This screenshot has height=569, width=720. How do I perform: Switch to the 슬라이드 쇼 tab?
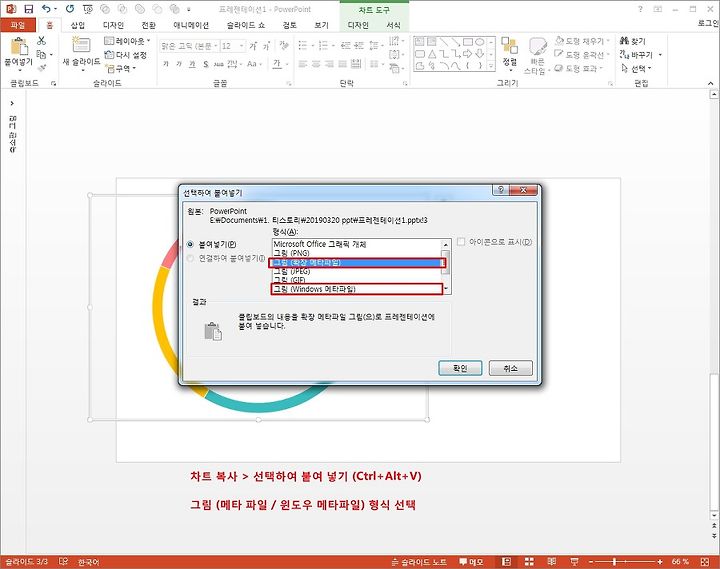[x=246, y=25]
